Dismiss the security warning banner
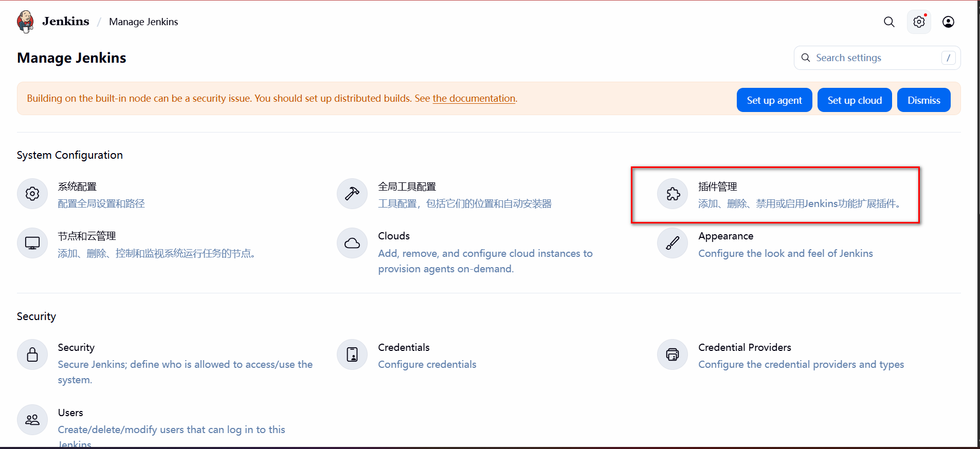980x449 pixels. [923, 100]
